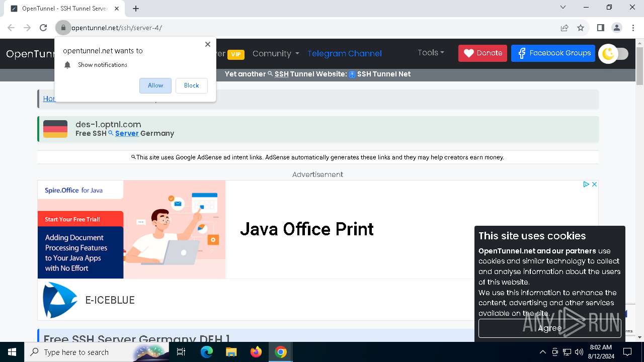
Task: Open the volume tray icon
Action: (x=579, y=352)
